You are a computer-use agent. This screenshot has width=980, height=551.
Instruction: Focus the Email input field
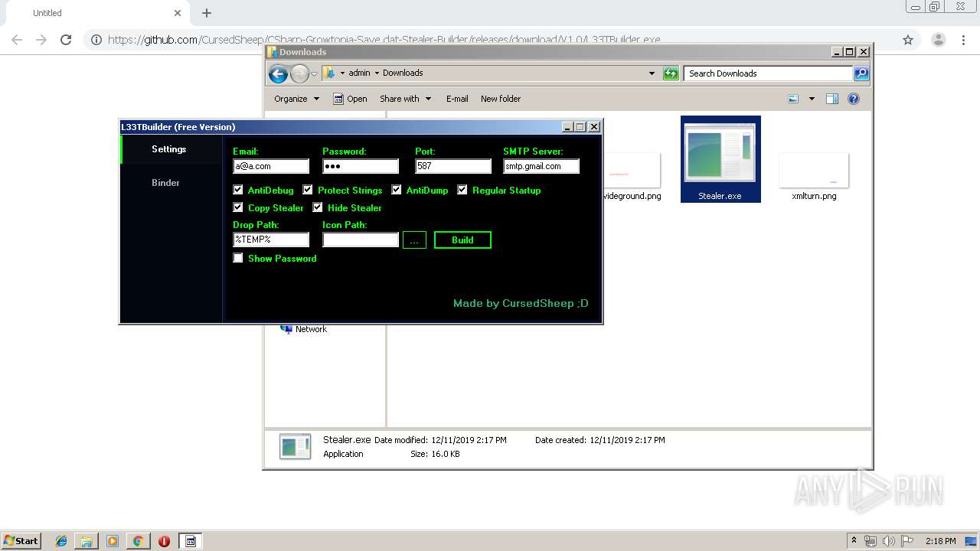coord(271,166)
